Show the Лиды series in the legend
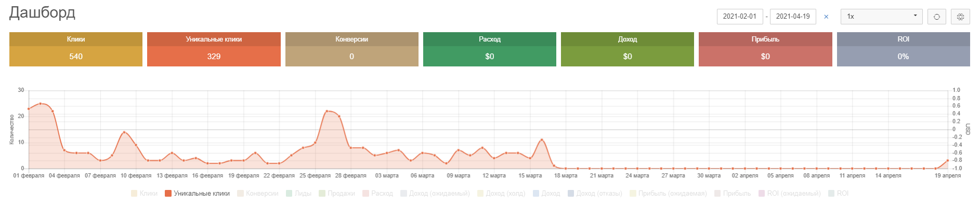Image resolution: width=980 pixels, height=205 pixels. click(299, 194)
